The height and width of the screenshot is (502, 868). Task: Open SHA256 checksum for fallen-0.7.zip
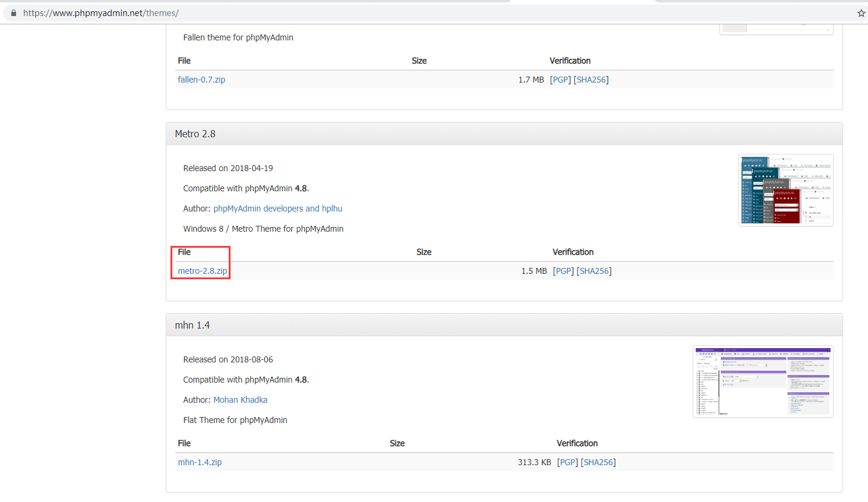[591, 80]
